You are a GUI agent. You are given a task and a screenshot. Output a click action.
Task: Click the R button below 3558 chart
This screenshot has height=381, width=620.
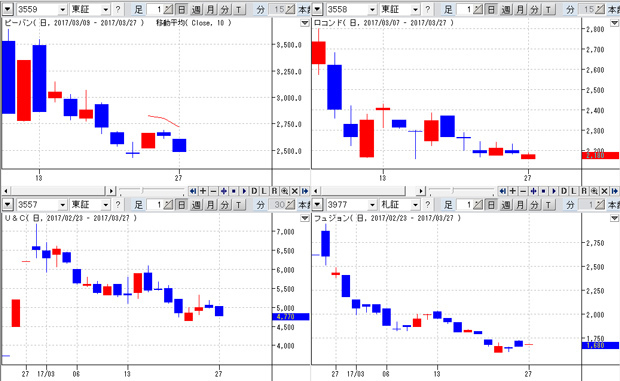584,191
